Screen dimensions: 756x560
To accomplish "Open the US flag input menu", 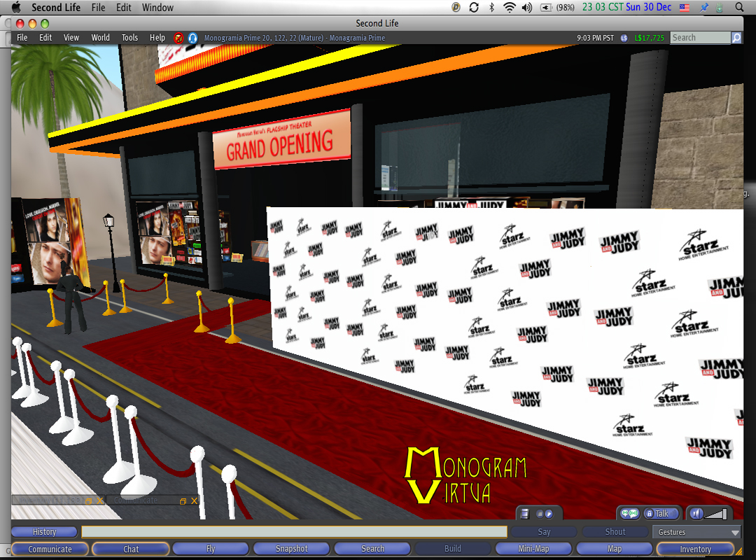I will [x=684, y=7].
